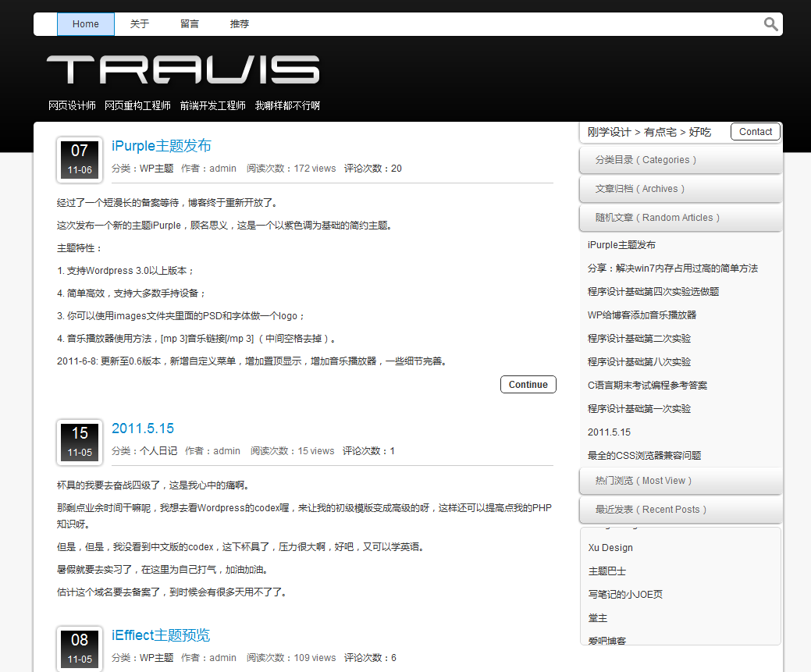Go to the 关于 menu item

[140, 24]
